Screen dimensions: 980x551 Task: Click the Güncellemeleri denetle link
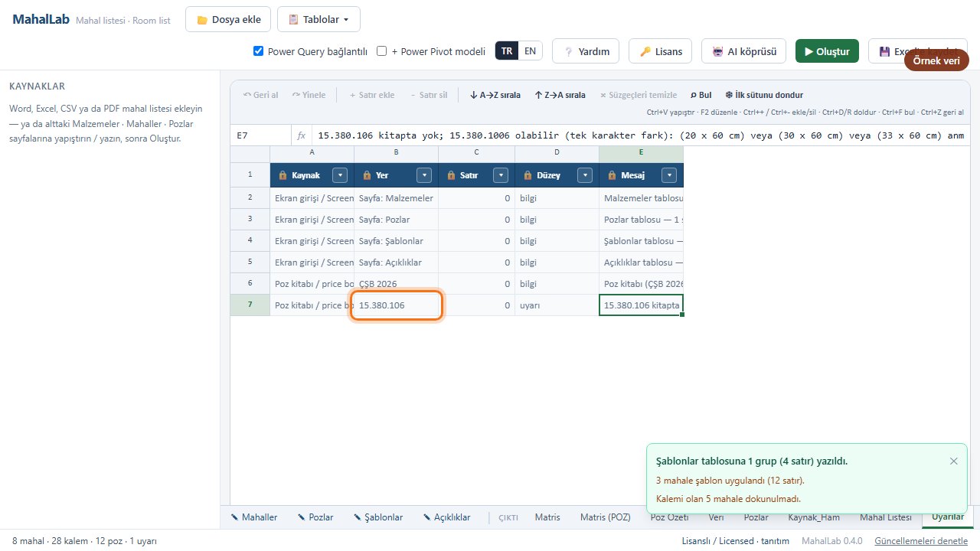pyautogui.click(x=921, y=541)
